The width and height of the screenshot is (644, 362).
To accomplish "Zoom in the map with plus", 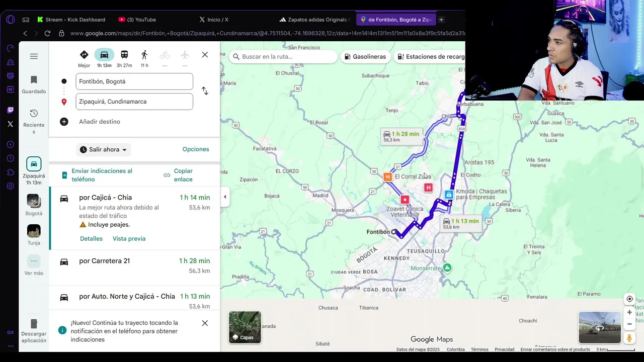I will coord(629,312).
